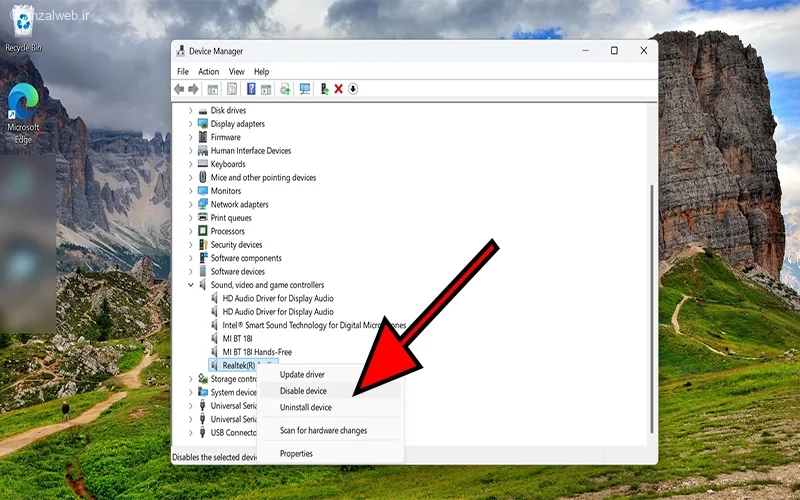Collapse Sound, video and game controllers
The image size is (800, 500).
tap(191, 285)
